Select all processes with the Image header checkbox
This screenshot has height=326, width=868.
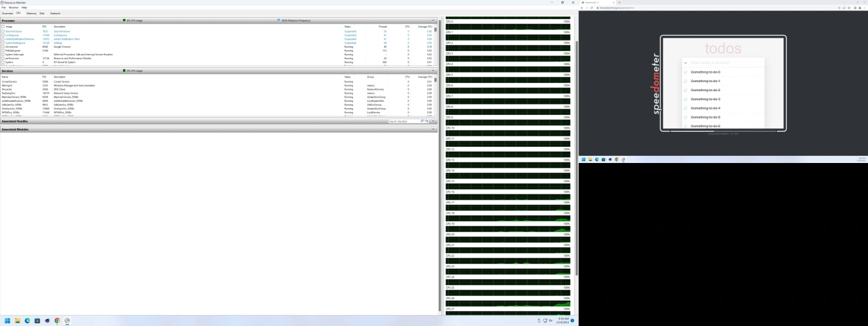click(x=3, y=26)
